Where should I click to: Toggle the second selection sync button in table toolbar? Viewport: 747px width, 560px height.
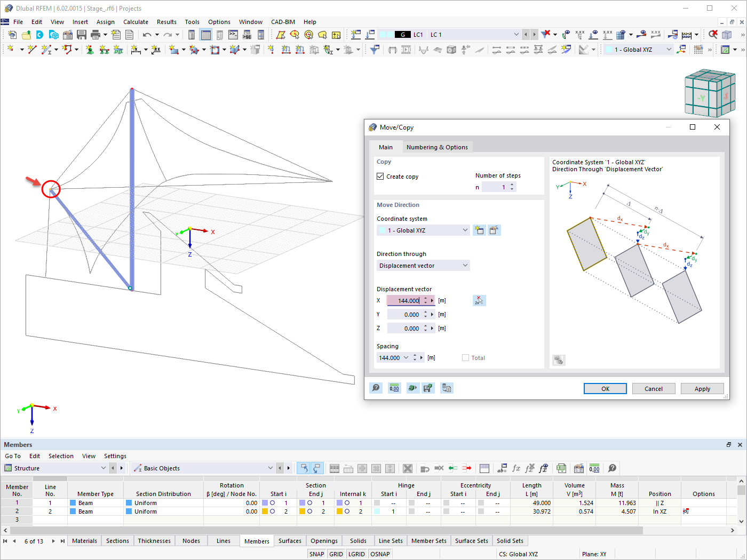coord(317,468)
